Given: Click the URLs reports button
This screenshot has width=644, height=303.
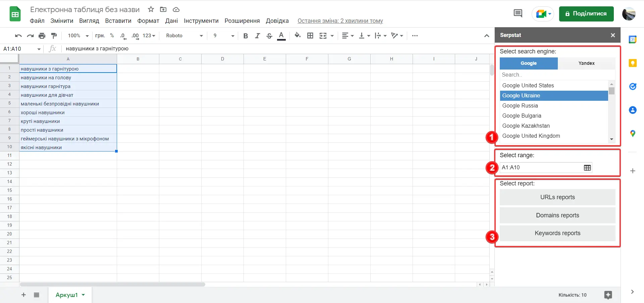Looking at the screenshot, I should (x=557, y=197).
